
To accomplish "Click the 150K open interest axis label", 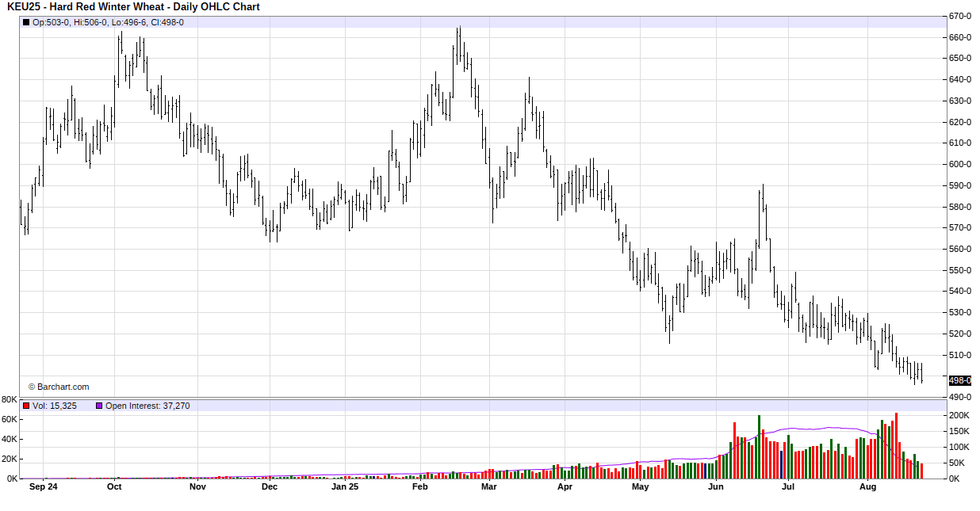I will point(960,431).
